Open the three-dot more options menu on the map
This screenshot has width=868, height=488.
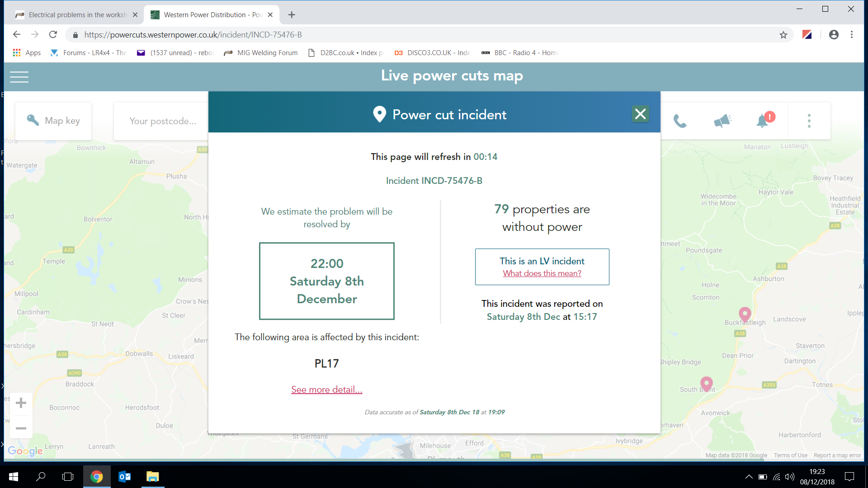pyautogui.click(x=809, y=121)
